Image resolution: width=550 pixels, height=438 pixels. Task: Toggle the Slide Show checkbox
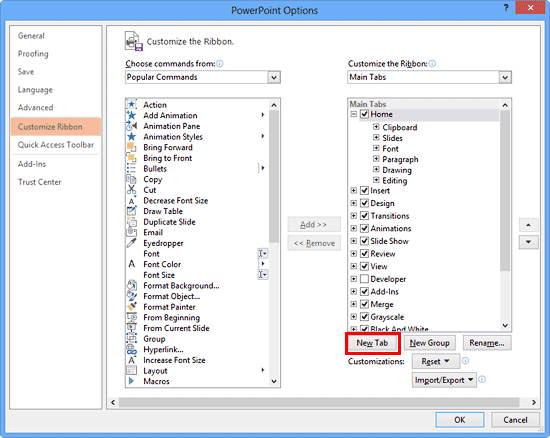click(364, 241)
